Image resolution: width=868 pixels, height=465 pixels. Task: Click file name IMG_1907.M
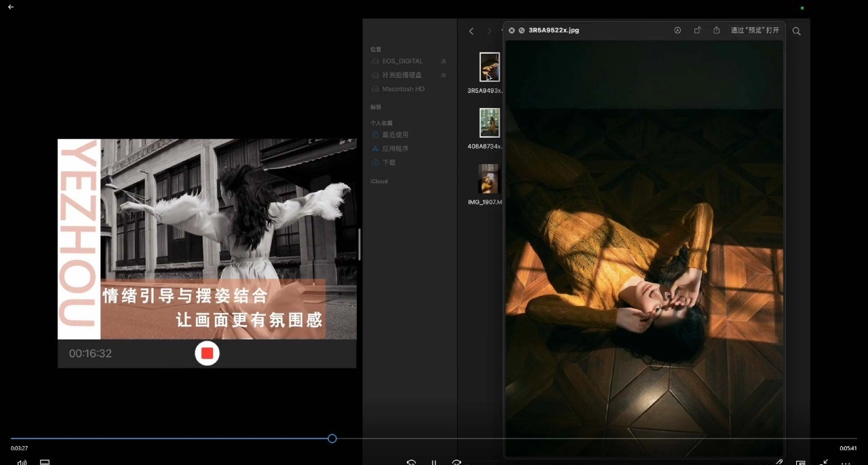[x=485, y=202]
